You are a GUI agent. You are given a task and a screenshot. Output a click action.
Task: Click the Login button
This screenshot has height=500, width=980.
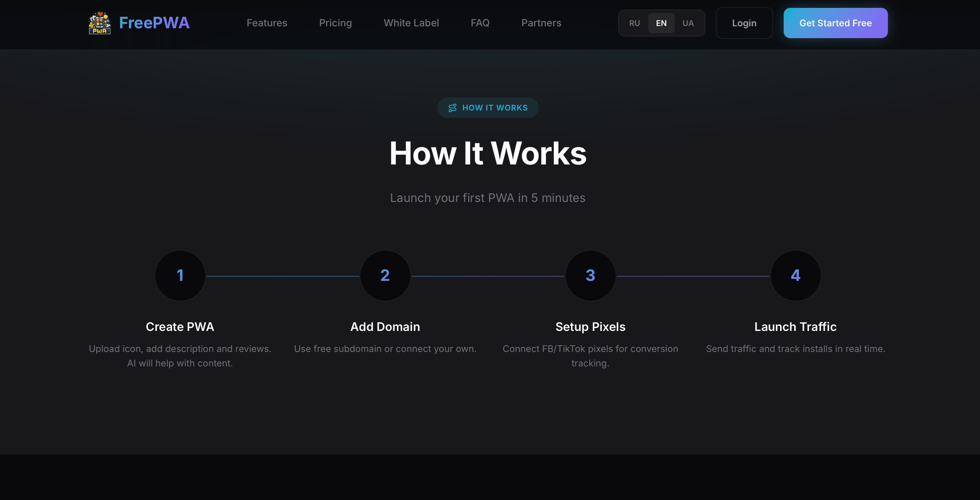[x=744, y=23]
